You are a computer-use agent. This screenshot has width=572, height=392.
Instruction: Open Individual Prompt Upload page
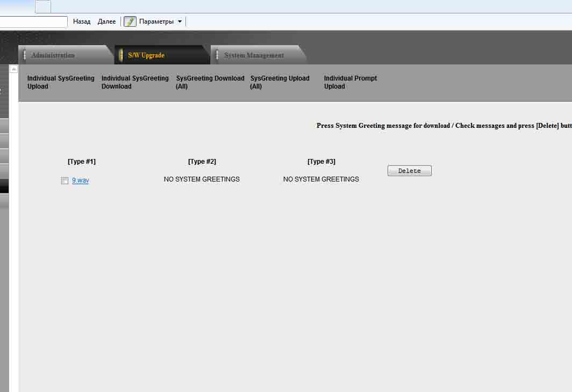pos(350,82)
